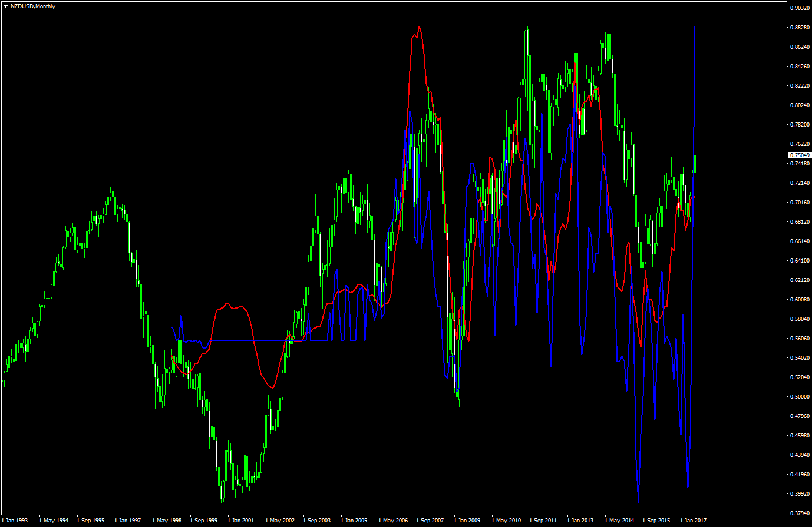812x527 pixels.
Task: Select the 1 May 1994 date label
Action: pos(54,521)
